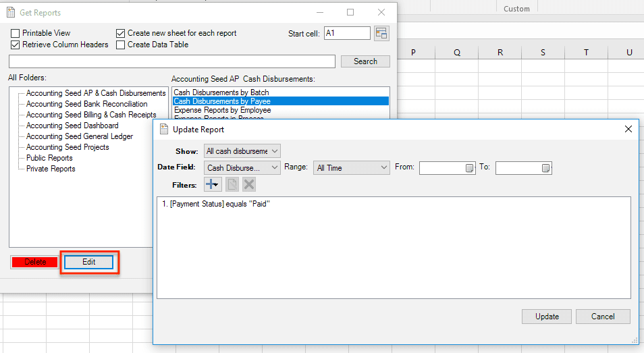Uncheck Retrieve Column Headers
The height and width of the screenshot is (353, 644).
16,45
